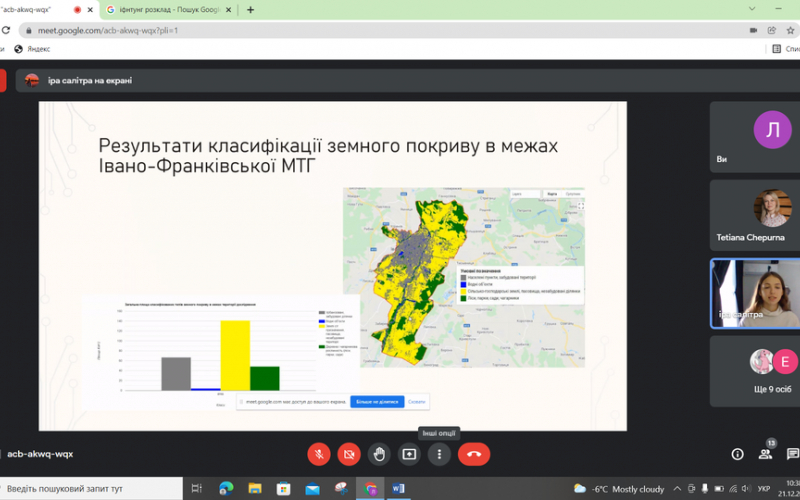Viewport: 800px width, 500px height.
Task: Open reading list icon in bookmarks bar
Action: (777, 49)
